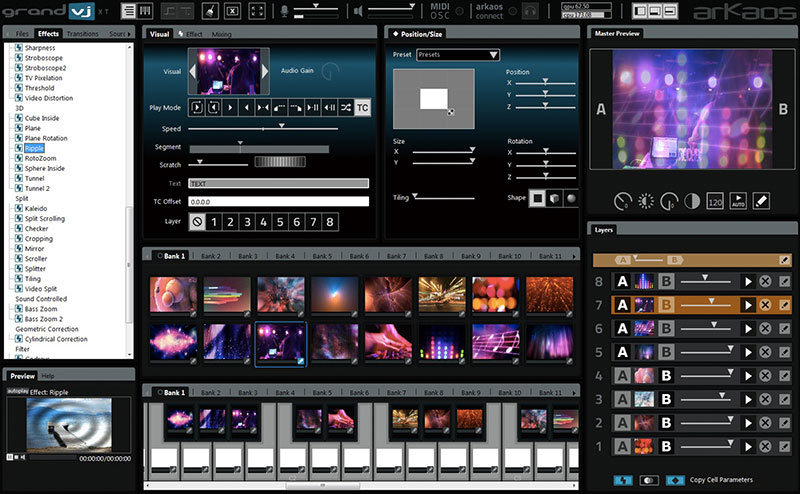Select the TC timecode play mode button

(x=362, y=108)
